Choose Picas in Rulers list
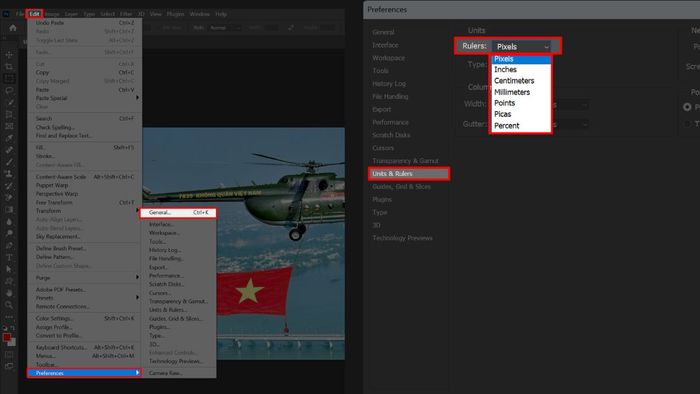Image resolution: width=700 pixels, height=394 pixels. coord(521,114)
